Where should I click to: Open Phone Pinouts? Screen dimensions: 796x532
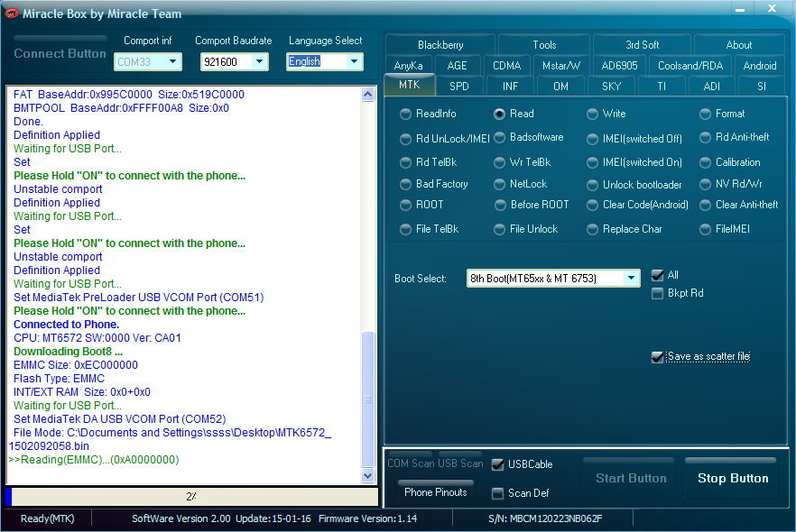tap(436, 491)
